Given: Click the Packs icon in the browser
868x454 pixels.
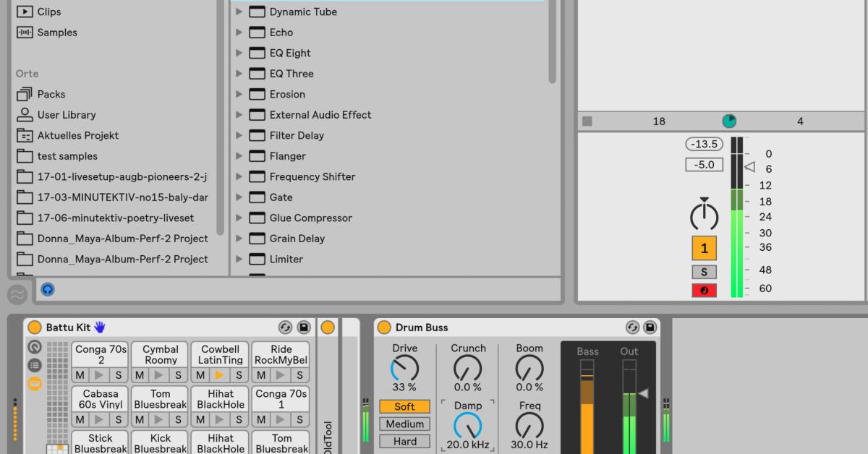Looking at the screenshot, I should pyautogui.click(x=25, y=94).
